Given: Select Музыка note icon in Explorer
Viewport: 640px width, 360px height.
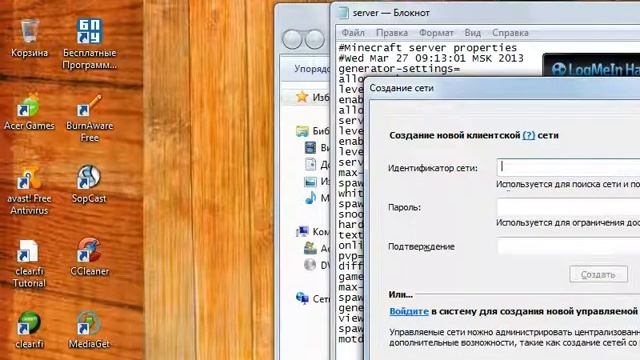Looking at the screenshot, I should click(x=310, y=198).
